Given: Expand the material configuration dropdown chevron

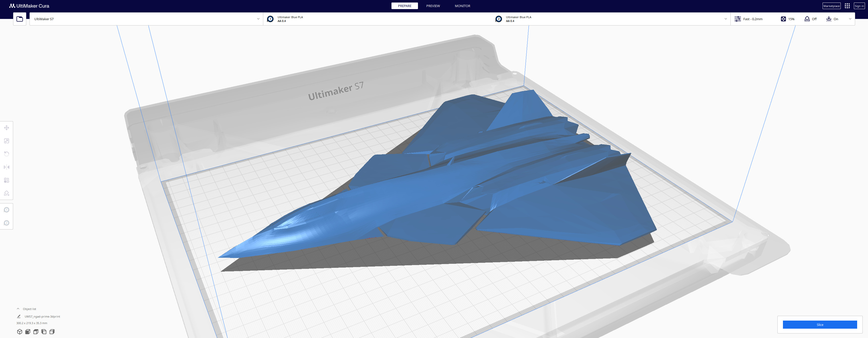Looking at the screenshot, I should 725,19.
